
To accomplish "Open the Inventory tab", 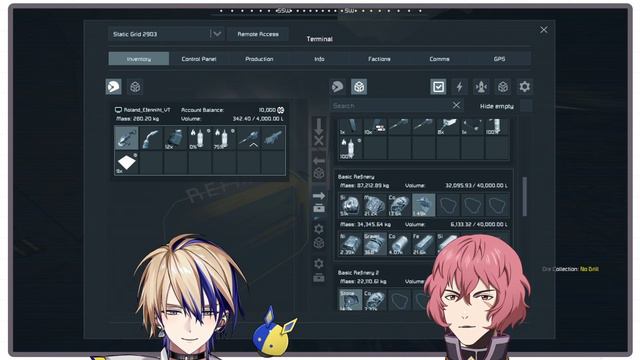I will tap(139, 59).
